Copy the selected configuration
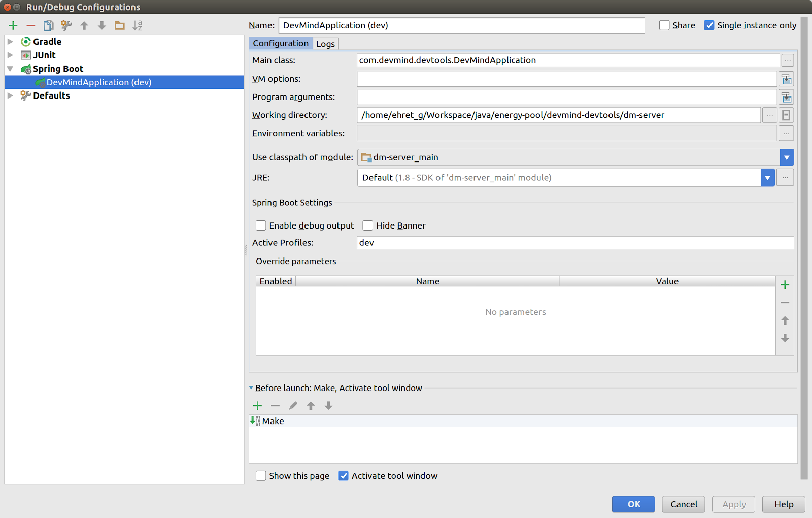This screenshot has height=518, width=812. (x=48, y=25)
